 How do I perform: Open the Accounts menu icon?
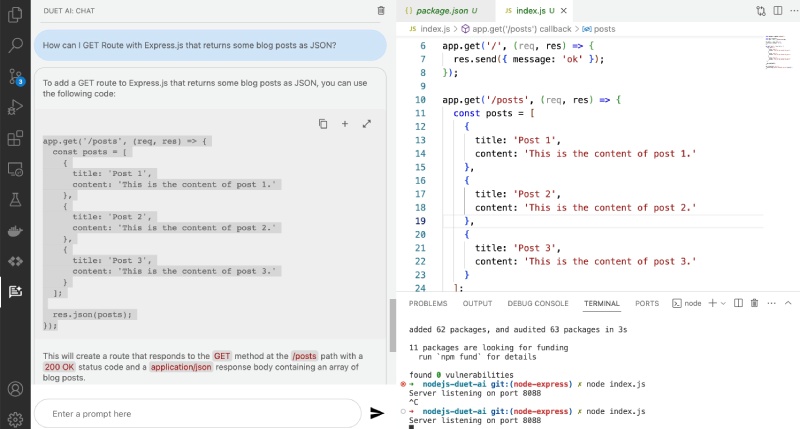15,389
